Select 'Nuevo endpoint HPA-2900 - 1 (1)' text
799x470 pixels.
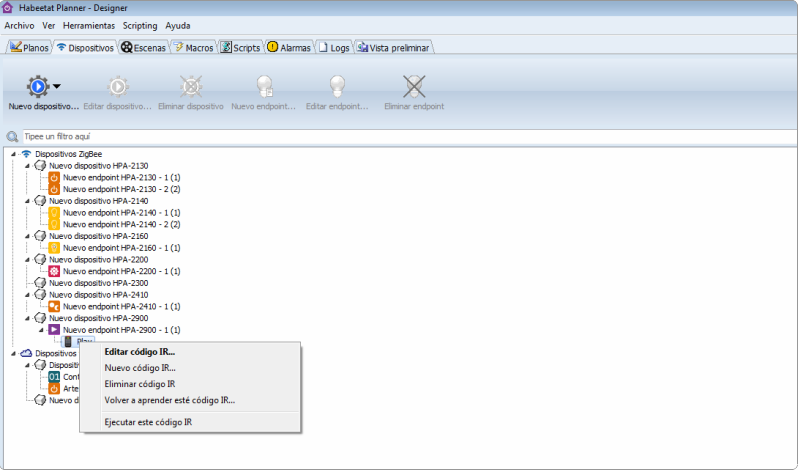click(121, 330)
